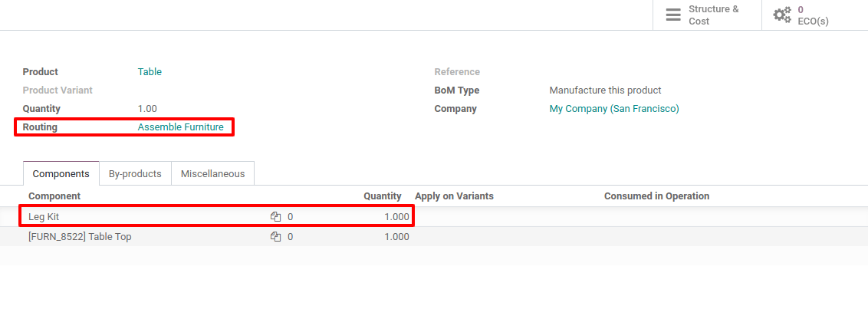Click the Apply on Variants column header
868x319 pixels.
[454, 196]
